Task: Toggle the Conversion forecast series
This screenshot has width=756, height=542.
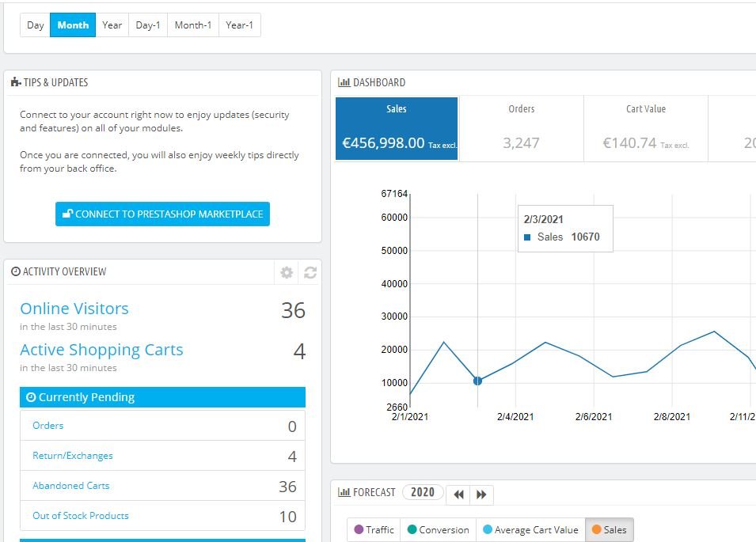Action: click(x=438, y=530)
